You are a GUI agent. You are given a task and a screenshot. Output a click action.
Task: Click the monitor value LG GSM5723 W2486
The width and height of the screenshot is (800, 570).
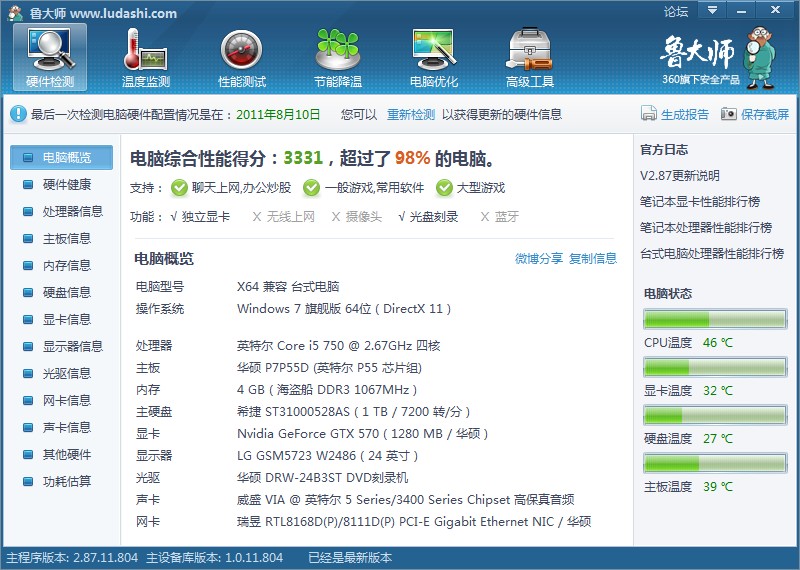coord(327,456)
